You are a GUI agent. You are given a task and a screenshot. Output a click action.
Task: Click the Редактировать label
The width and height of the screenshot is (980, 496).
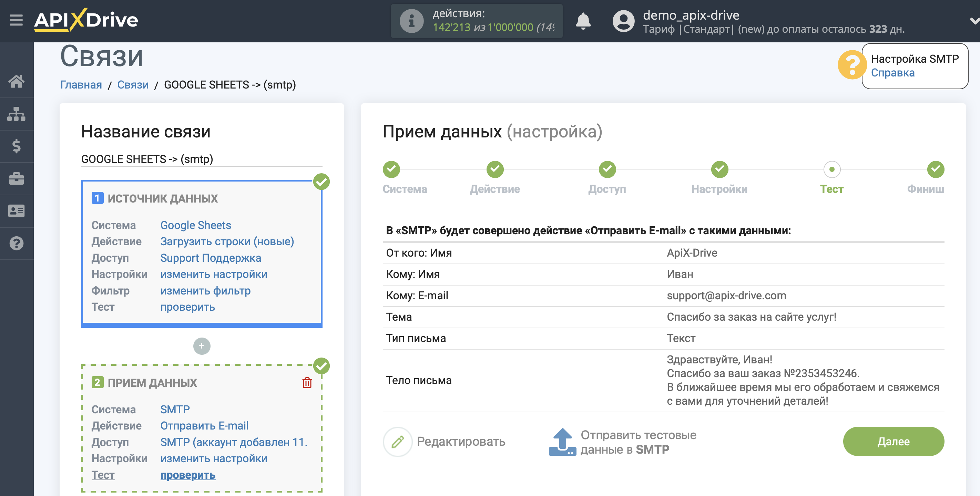tap(461, 442)
